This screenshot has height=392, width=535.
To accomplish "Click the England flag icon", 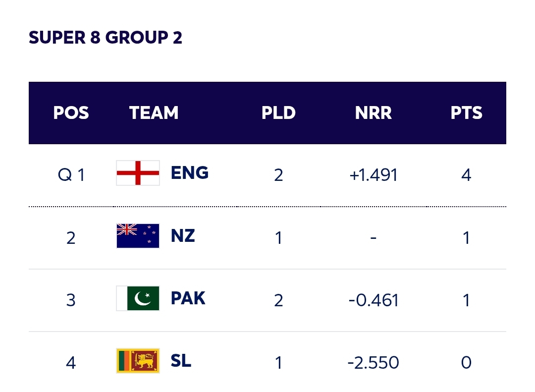I will [x=138, y=173].
